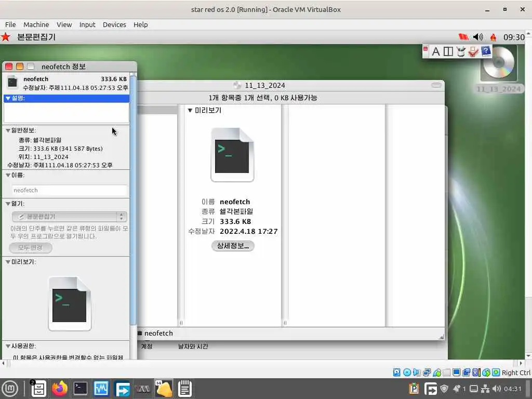The height and width of the screenshot is (399, 532).
Task: Open the Input menu
Action: click(87, 25)
